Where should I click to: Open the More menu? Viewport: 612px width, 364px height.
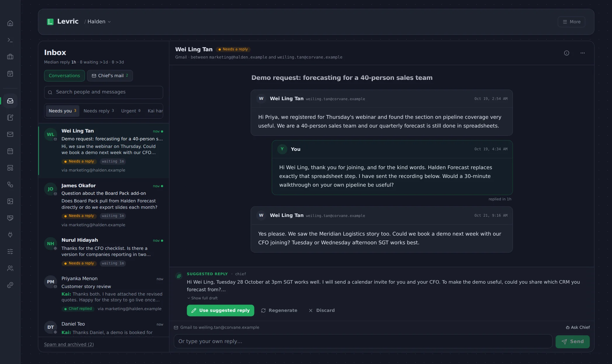571,22
